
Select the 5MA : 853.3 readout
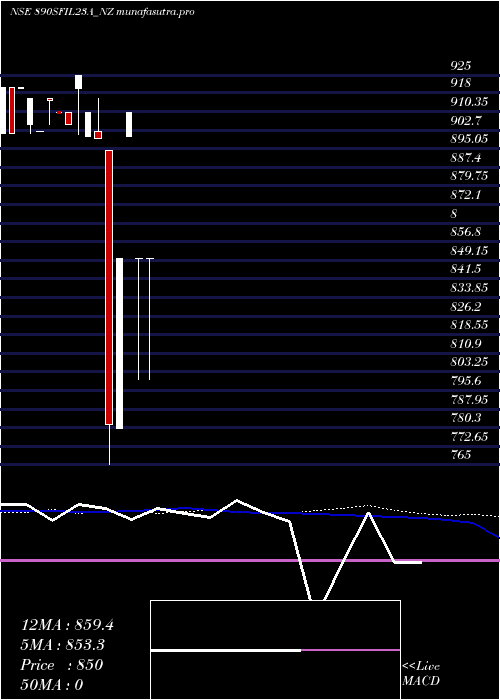click(64, 645)
